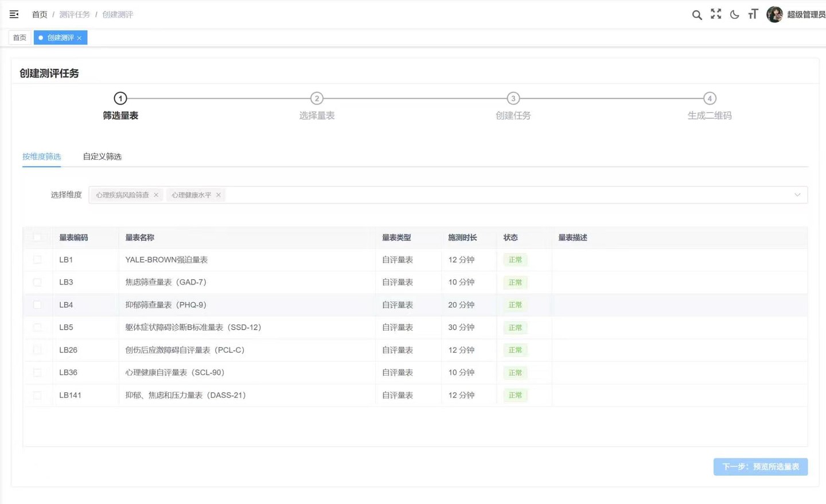Toggle fullscreen mode icon
Screen dimensions: 826x504
pyautogui.click(x=716, y=14)
